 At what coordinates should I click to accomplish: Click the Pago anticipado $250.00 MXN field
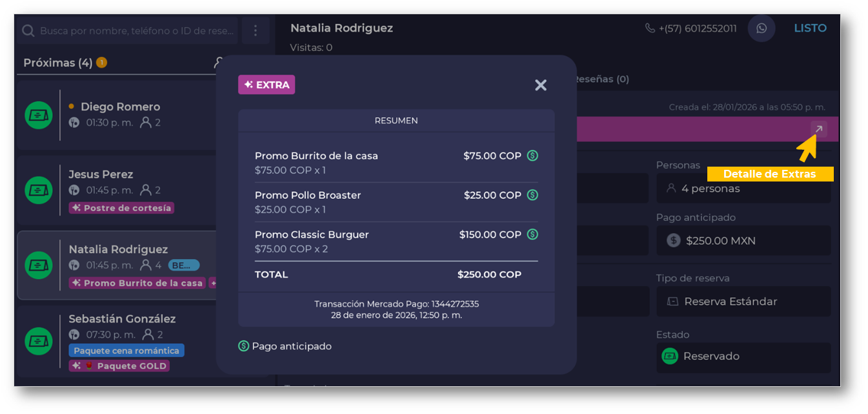click(743, 241)
